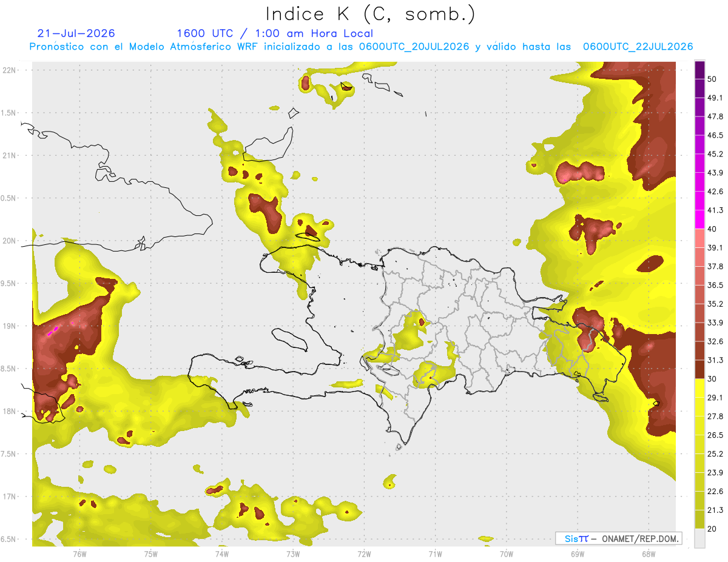Image resolution: width=728 pixels, height=562 pixels.
Task: Click the "74W" longitude label
Action: (x=222, y=554)
